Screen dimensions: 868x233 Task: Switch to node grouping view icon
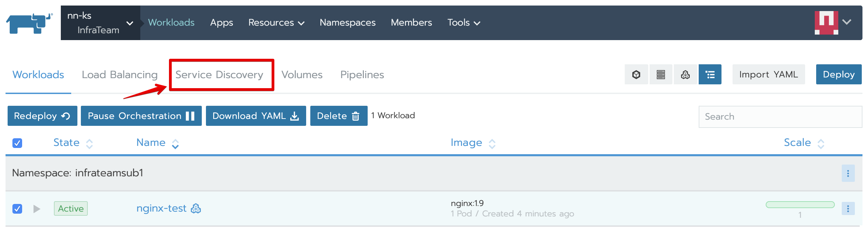(661, 74)
